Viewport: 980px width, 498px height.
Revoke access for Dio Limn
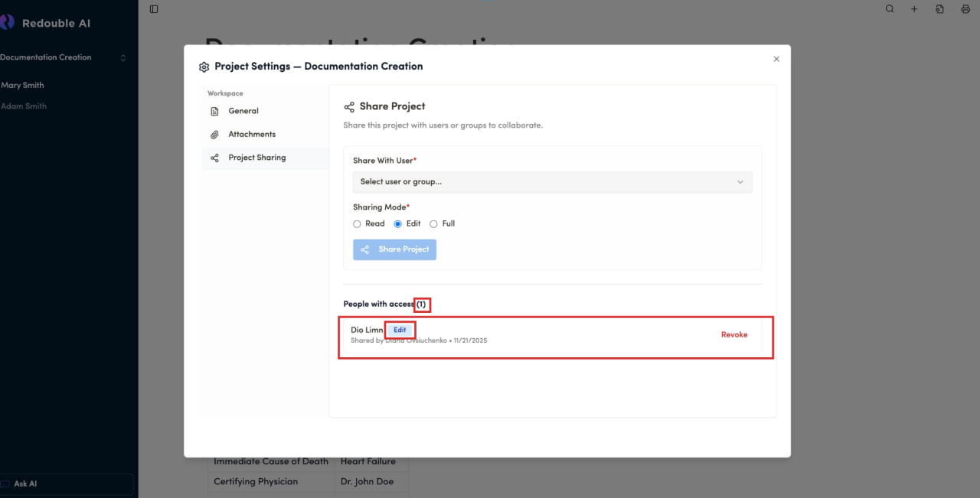point(733,335)
